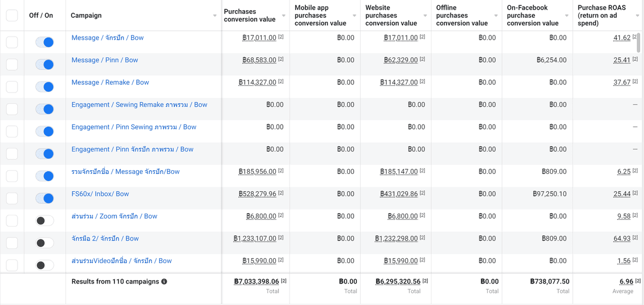
Task: Click website purchases value ฿1,232,298.00
Action: click(397, 238)
